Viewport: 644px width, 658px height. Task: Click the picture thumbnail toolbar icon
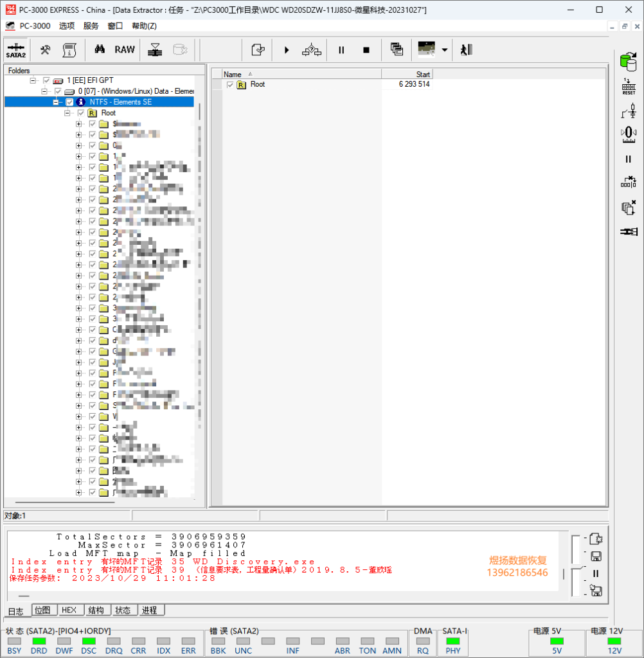427,49
